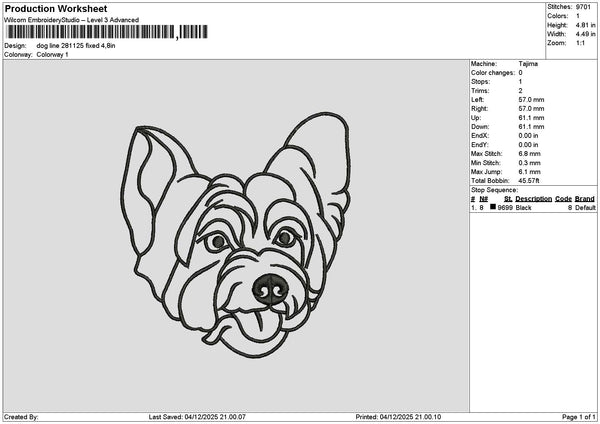The image size is (600, 424).
Task: Click the Trims value 2
Action: tap(520, 91)
